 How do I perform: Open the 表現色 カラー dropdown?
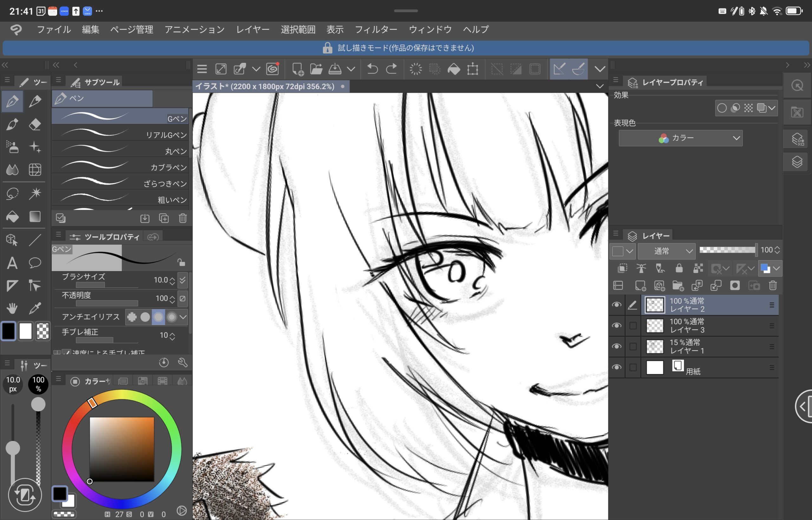[x=680, y=138]
